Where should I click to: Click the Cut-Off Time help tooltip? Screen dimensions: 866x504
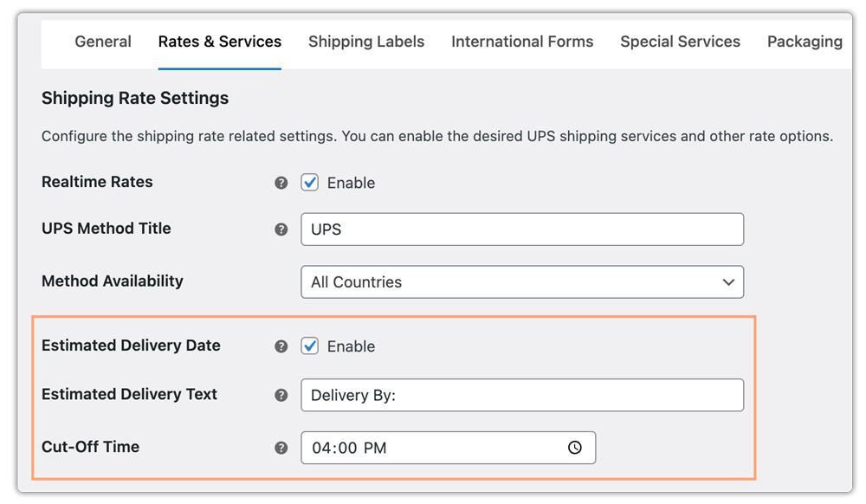[281, 448]
